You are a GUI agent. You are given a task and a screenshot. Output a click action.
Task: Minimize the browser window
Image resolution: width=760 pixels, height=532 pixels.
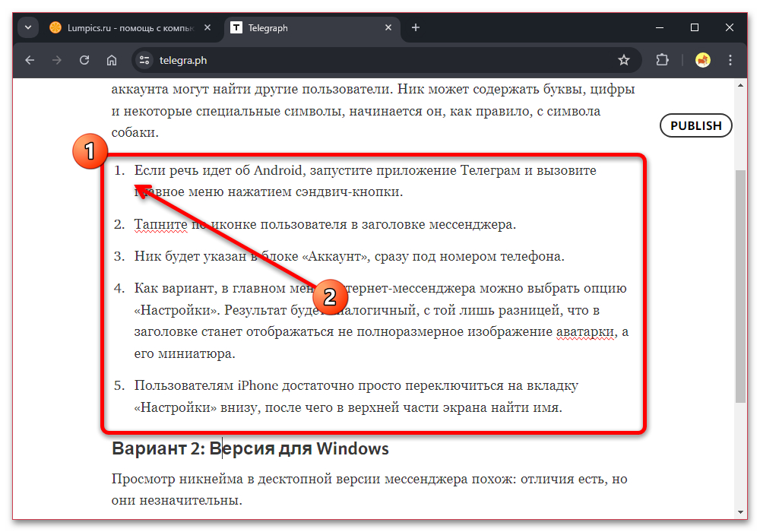[660, 27]
